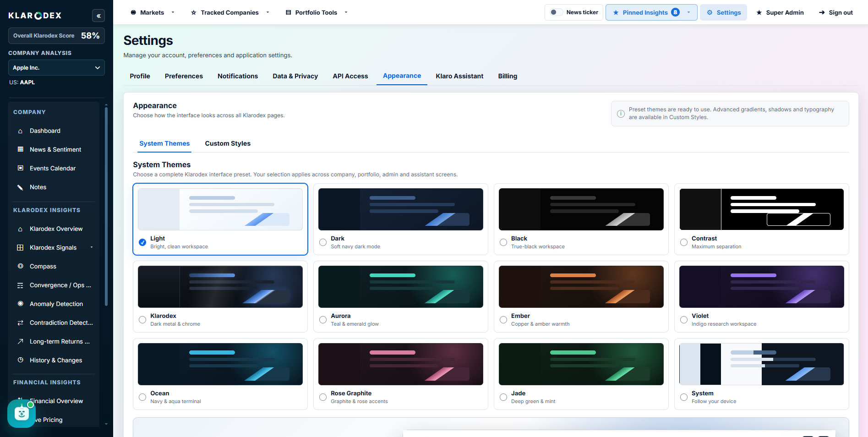Click the History & Changes clock icon
868x437 pixels.
tap(20, 360)
